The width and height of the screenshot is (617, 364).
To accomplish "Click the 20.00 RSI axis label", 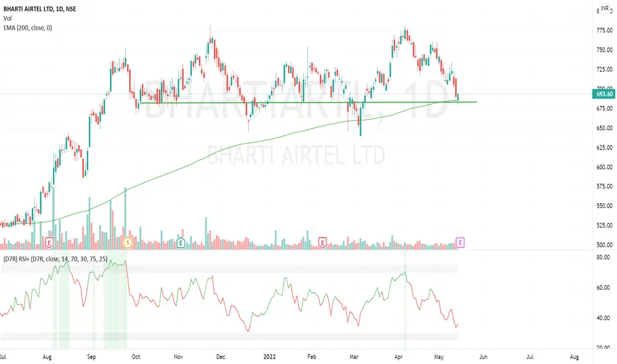I will [x=603, y=347].
